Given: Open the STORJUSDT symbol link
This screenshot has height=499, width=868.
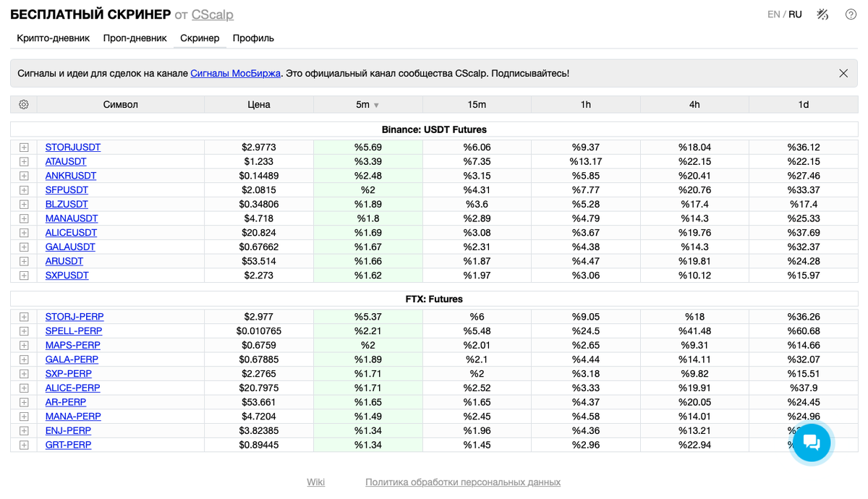Looking at the screenshot, I should [x=73, y=148].
